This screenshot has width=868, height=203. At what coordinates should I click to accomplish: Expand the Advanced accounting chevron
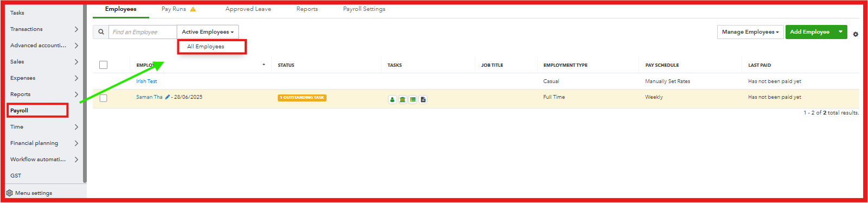click(76, 46)
